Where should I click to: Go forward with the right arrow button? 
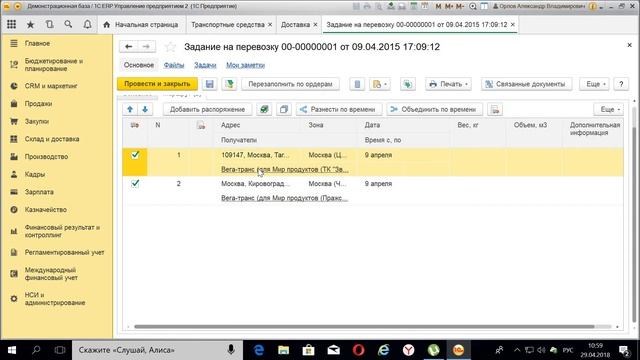coord(146,47)
